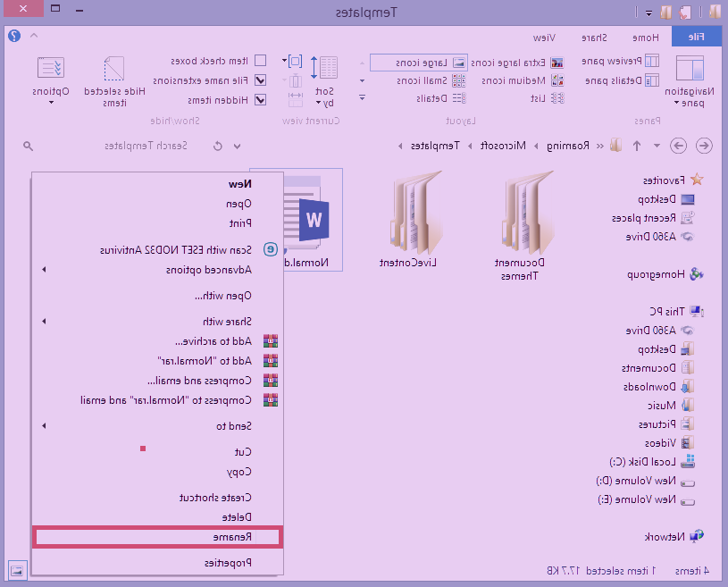
Task: Open the Options icon in the ribbon
Action: pyautogui.click(x=51, y=69)
